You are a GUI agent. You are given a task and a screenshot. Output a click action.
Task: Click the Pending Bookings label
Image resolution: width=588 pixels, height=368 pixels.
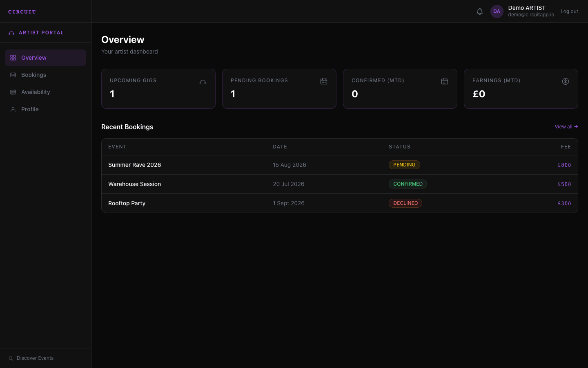(x=259, y=81)
